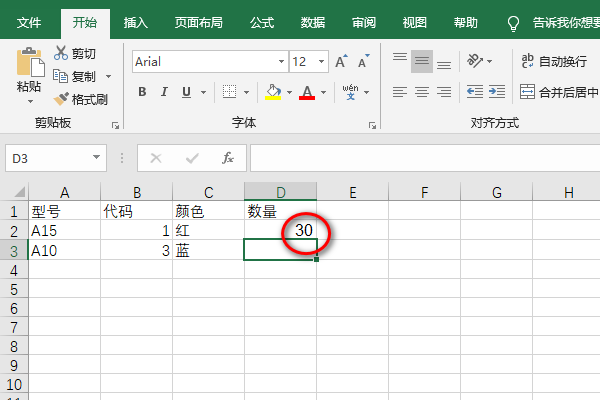Expand the paste options arrow
600x400 pixels.
click(30, 101)
